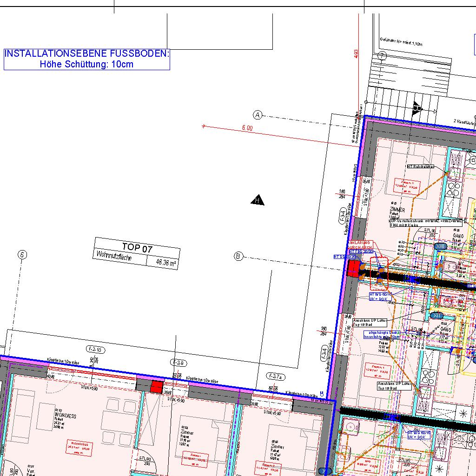Click the TOP 07 title label
Viewport: 476px width, 476px height.
pyautogui.click(x=137, y=248)
